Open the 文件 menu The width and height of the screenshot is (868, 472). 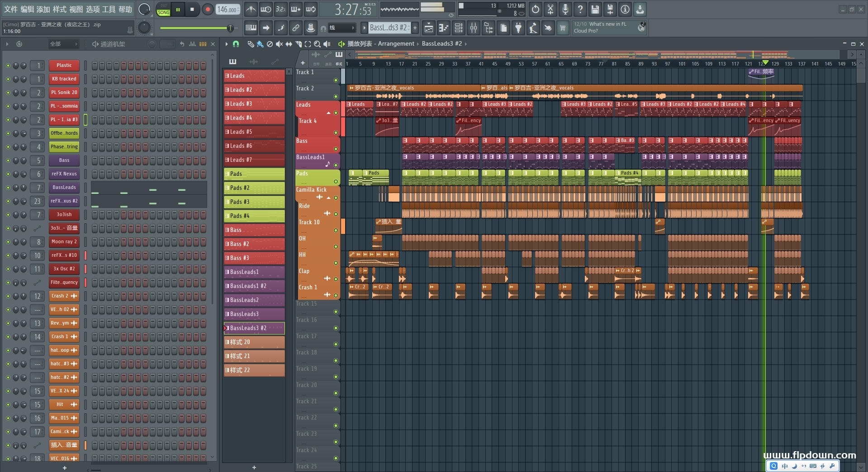[x=11, y=9]
